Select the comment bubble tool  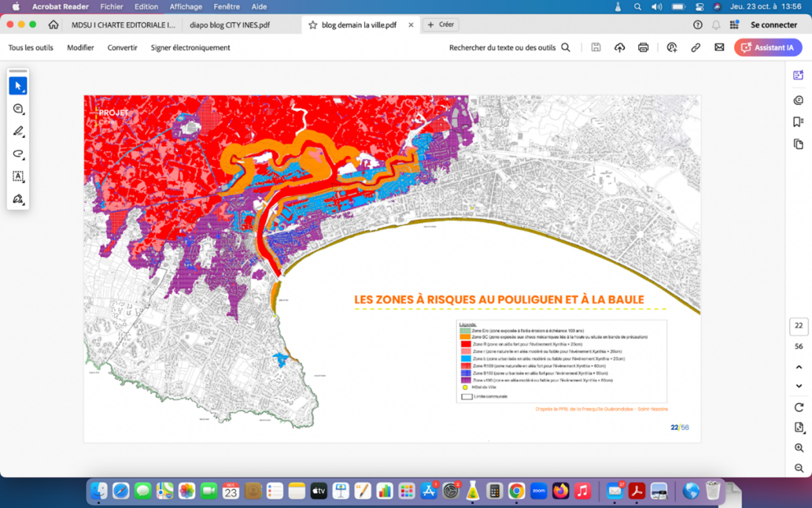pos(18,109)
